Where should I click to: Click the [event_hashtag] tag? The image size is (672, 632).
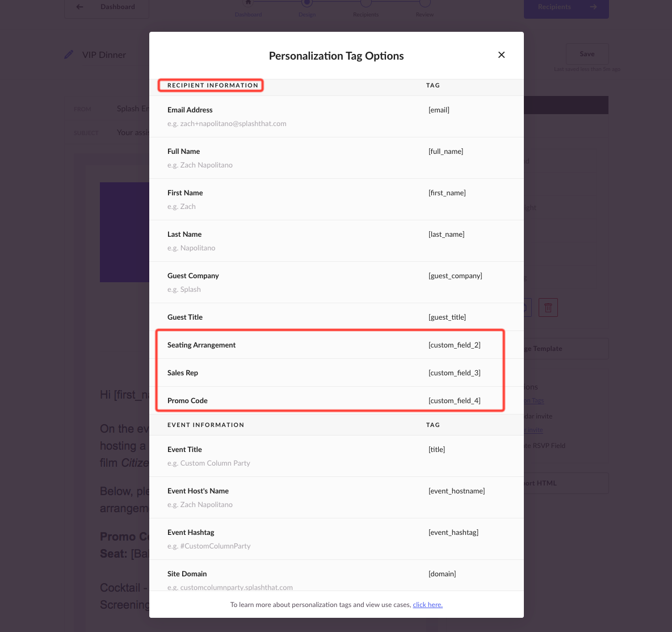coord(453,533)
